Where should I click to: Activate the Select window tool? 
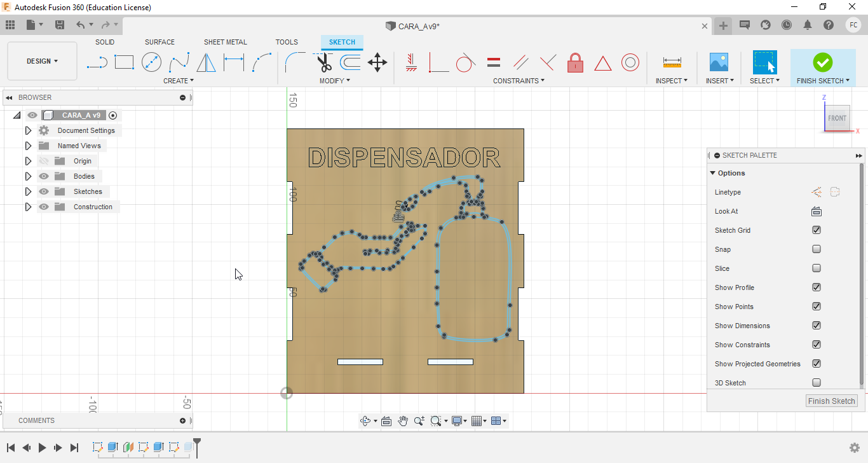click(765, 62)
